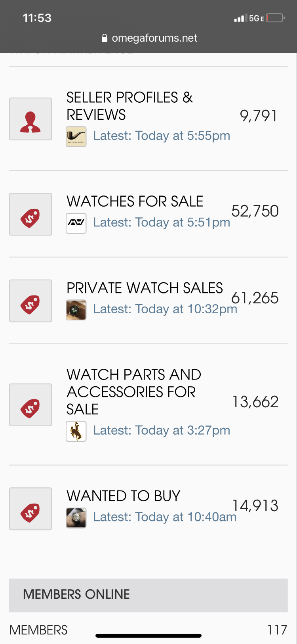Open the AW logo avatar under Watches For Sale
This screenshot has height=644, width=297.
(x=76, y=223)
